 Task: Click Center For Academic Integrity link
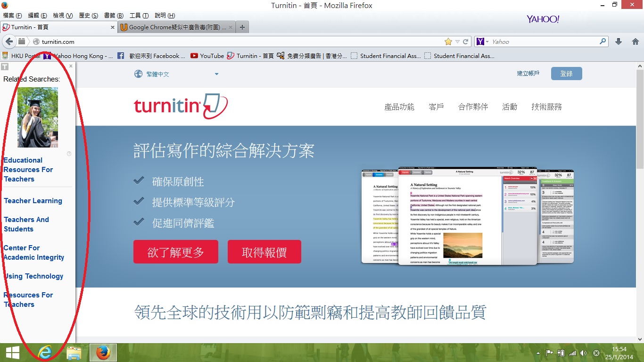coord(34,253)
